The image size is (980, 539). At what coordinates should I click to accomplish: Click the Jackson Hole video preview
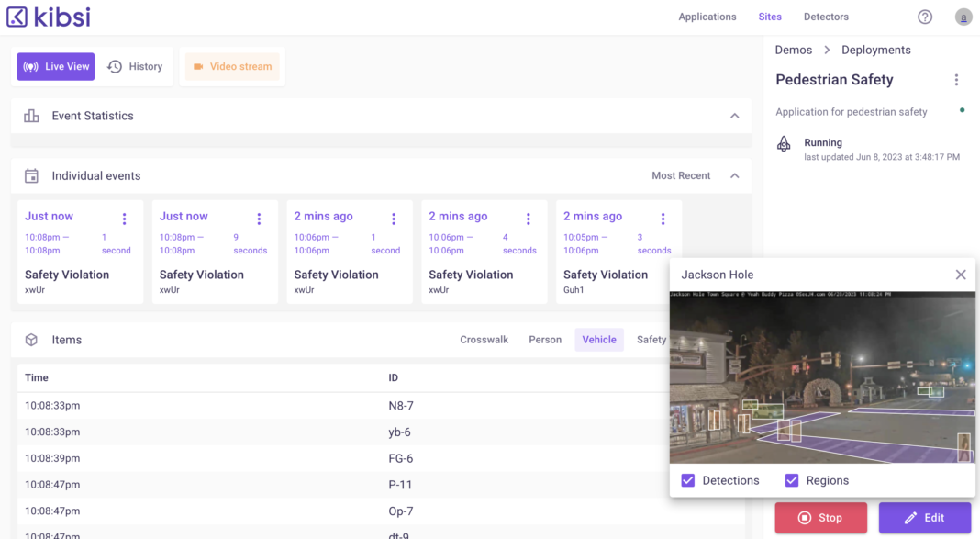821,376
